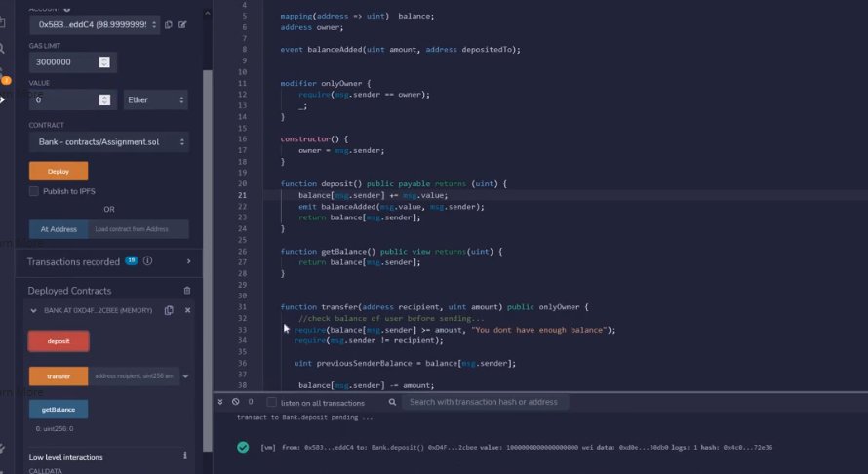The width and height of the screenshot is (868, 474).
Task: Clear the terminal console
Action: [x=236, y=402]
